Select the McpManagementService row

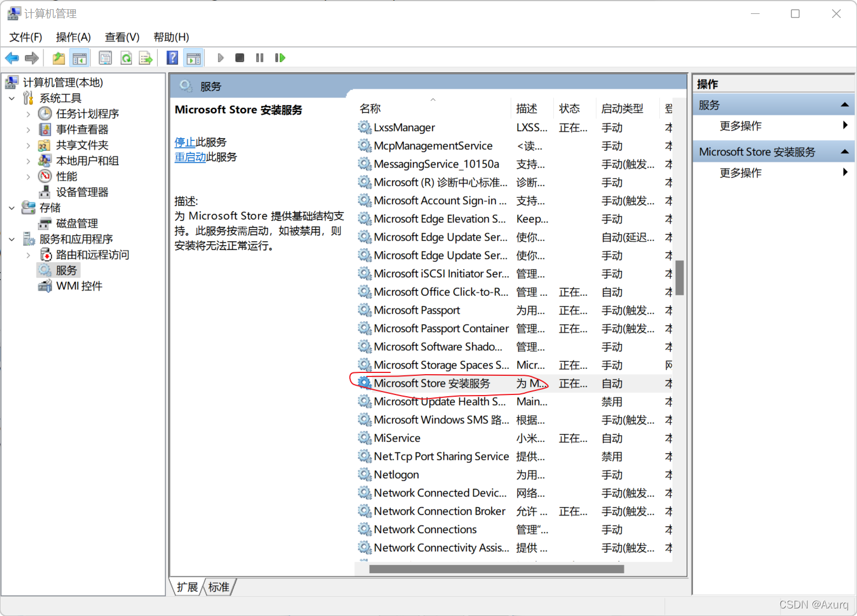[x=514, y=146]
